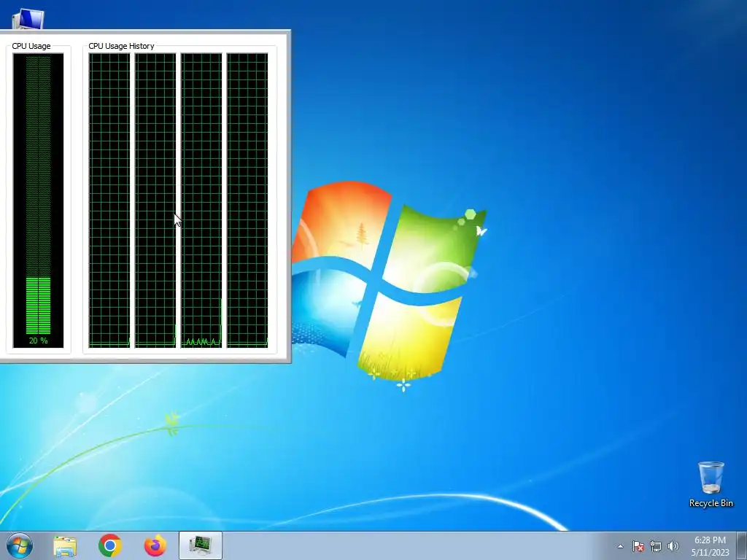Click the CPU Usage label
Image resolution: width=747 pixels, height=560 pixels.
31,46
